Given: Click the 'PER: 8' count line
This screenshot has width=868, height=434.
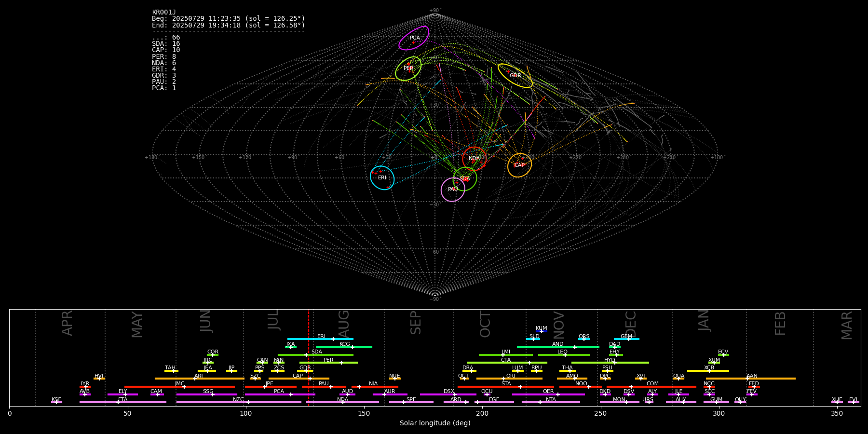Looking at the screenshot, I should coord(164,56).
